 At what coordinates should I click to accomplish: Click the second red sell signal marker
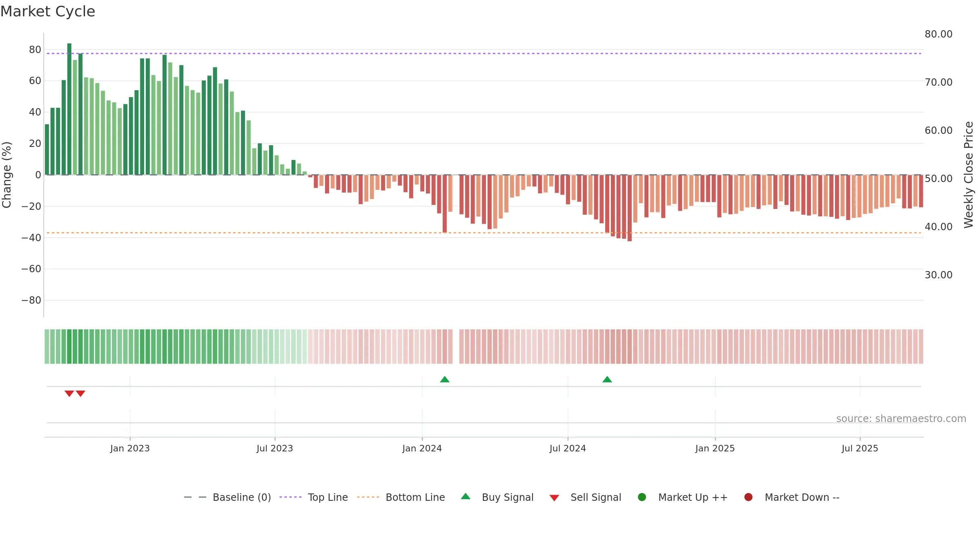[80, 393]
